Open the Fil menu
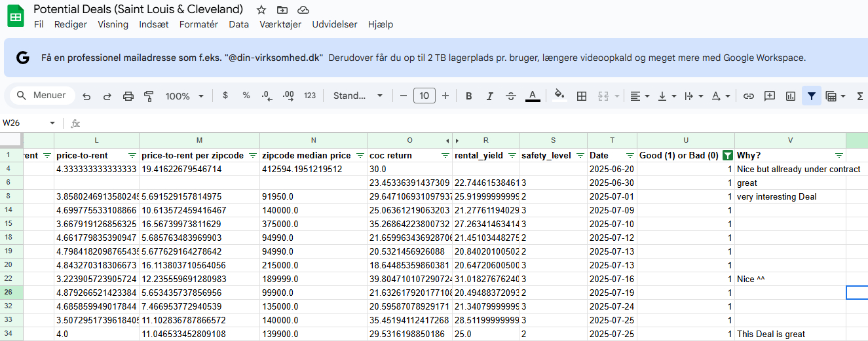 pos(39,24)
